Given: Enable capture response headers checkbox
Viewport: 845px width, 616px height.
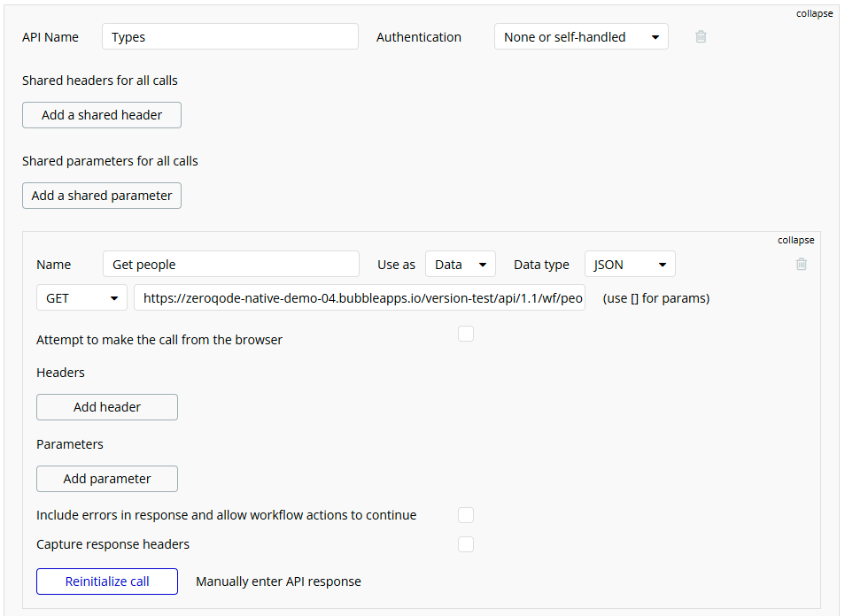Looking at the screenshot, I should [x=466, y=544].
